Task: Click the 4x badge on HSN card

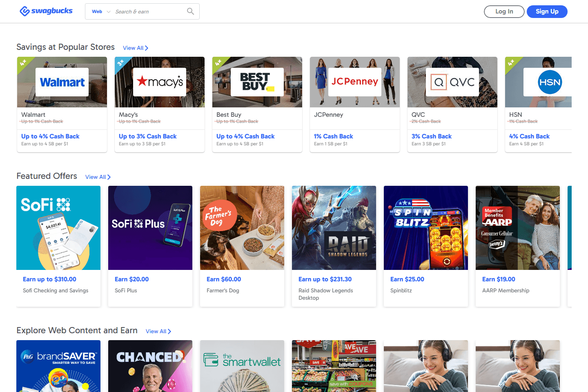Action: point(511,62)
